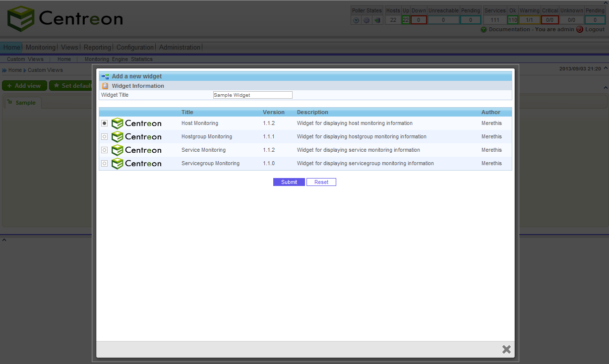Click the green Services Ok counter box
Image resolution: width=609 pixels, height=364 pixels.
point(513,20)
